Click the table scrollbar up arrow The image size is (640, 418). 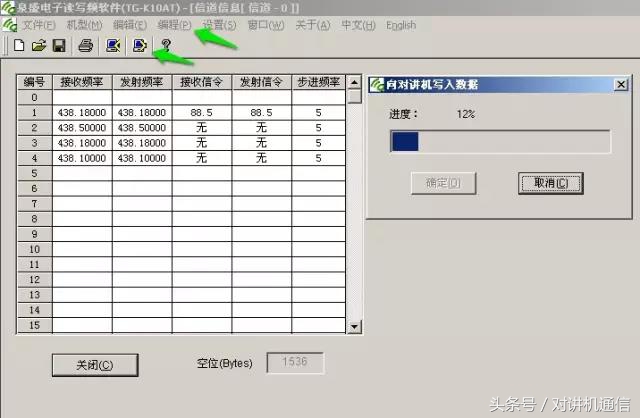click(354, 82)
